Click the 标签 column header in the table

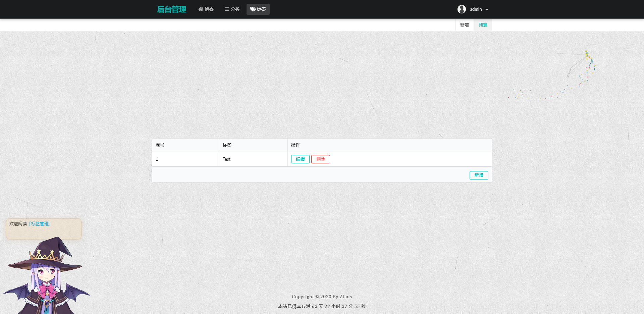point(227,145)
